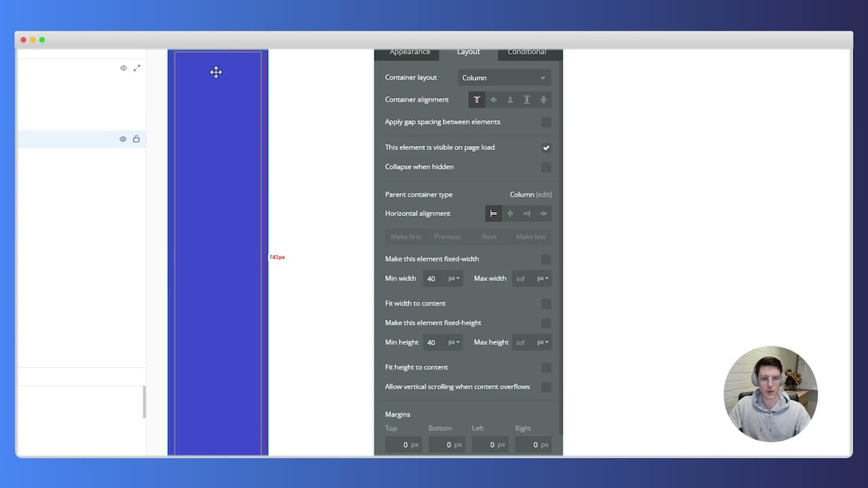The height and width of the screenshot is (488, 868).
Task: Toggle eye icon in top tree row
Action: coord(123,68)
